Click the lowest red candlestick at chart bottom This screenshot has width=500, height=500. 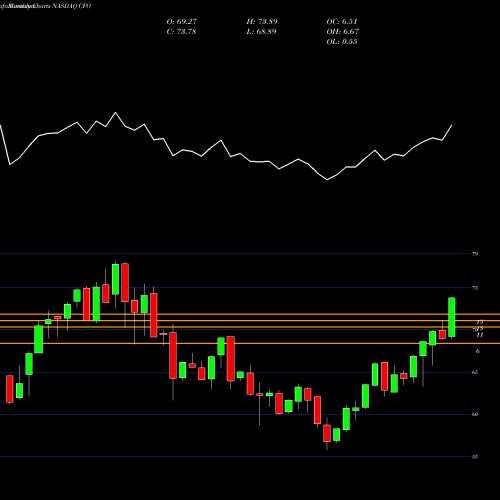[327, 433]
